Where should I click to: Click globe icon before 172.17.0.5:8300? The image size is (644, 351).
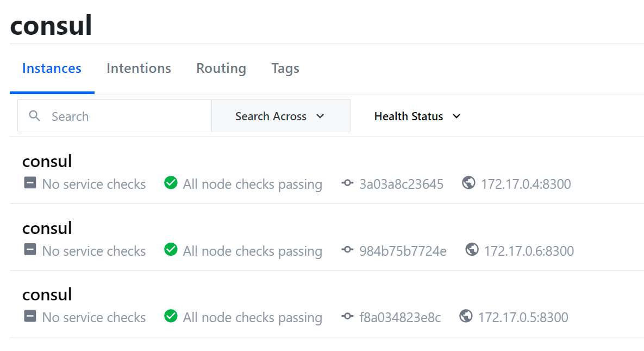[466, 316]
